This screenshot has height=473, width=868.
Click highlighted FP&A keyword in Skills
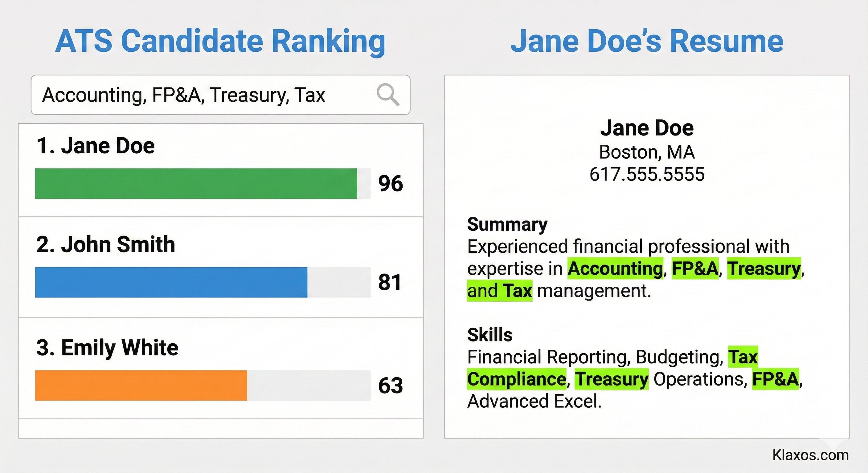point(775,379)
